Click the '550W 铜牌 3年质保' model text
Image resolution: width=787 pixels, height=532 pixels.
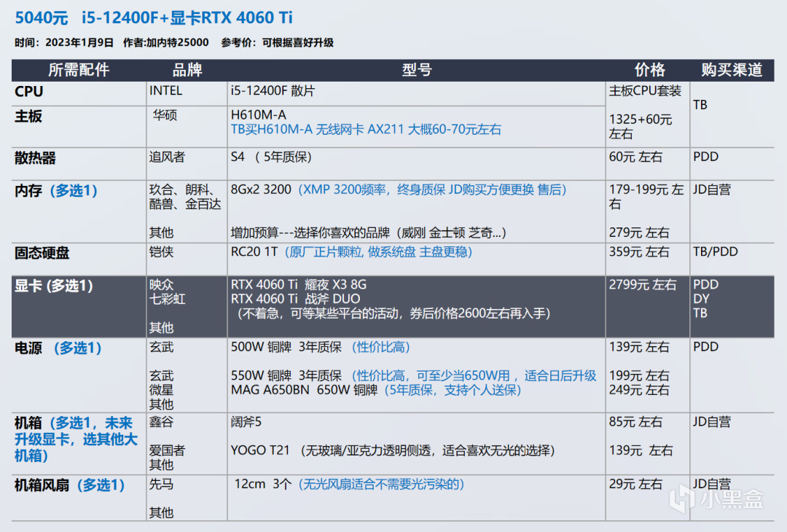pos(286,376)
